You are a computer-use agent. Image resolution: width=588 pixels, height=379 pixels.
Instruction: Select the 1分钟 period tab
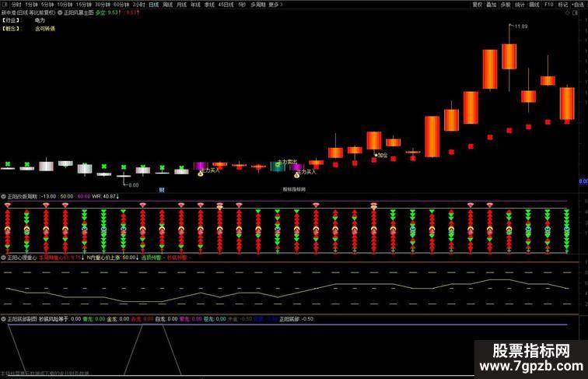click(x=31, y=5)
